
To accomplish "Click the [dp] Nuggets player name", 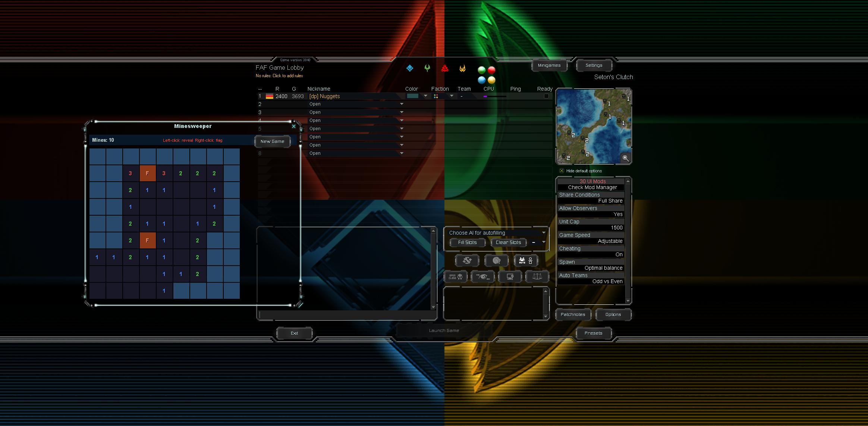I will pyautogui.click(x=324, y=96).
